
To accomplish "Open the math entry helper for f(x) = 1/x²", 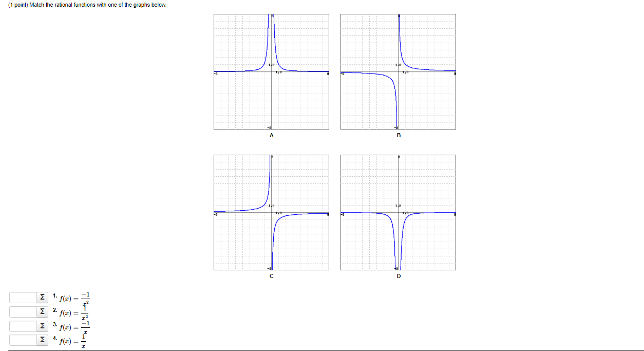I will [x=42, y=311].
